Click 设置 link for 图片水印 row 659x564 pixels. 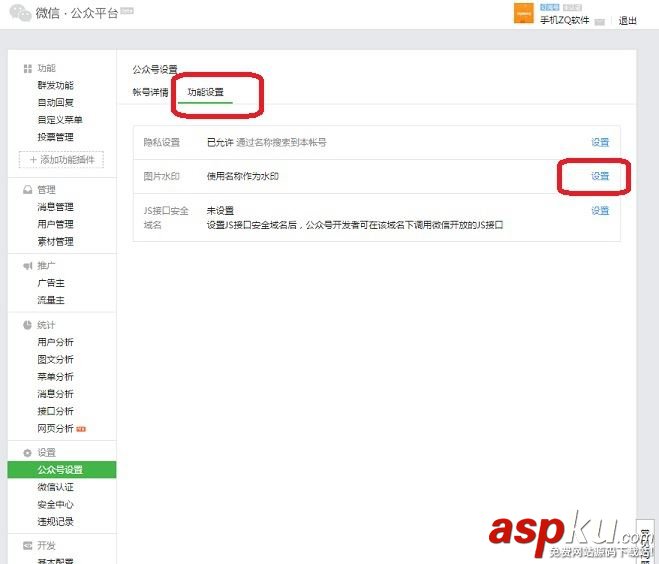(600, 176)
